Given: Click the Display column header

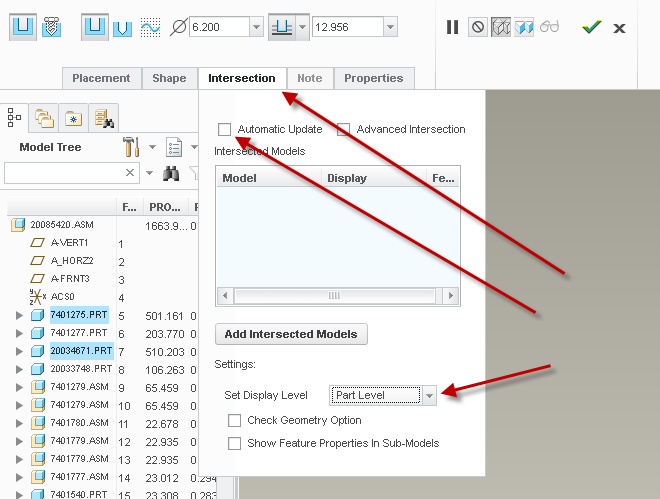Looking at the screenshot, I should click(x=374, y=178).
